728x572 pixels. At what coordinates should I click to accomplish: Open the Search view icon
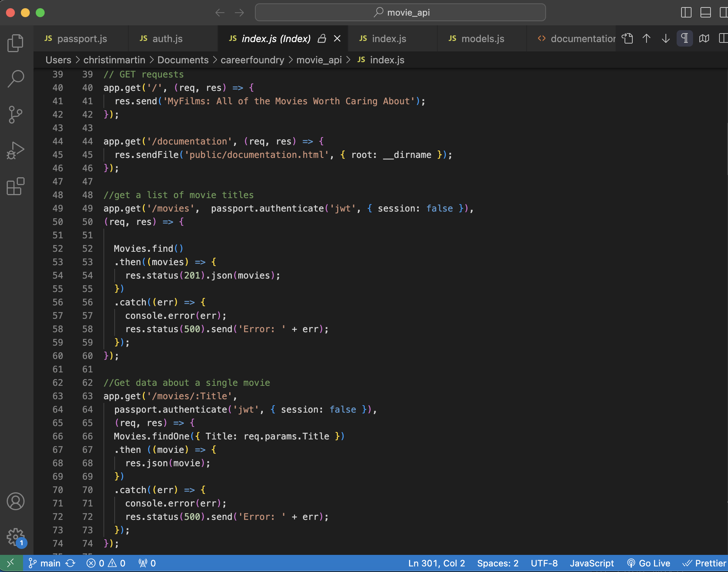[x=15, y=79]
